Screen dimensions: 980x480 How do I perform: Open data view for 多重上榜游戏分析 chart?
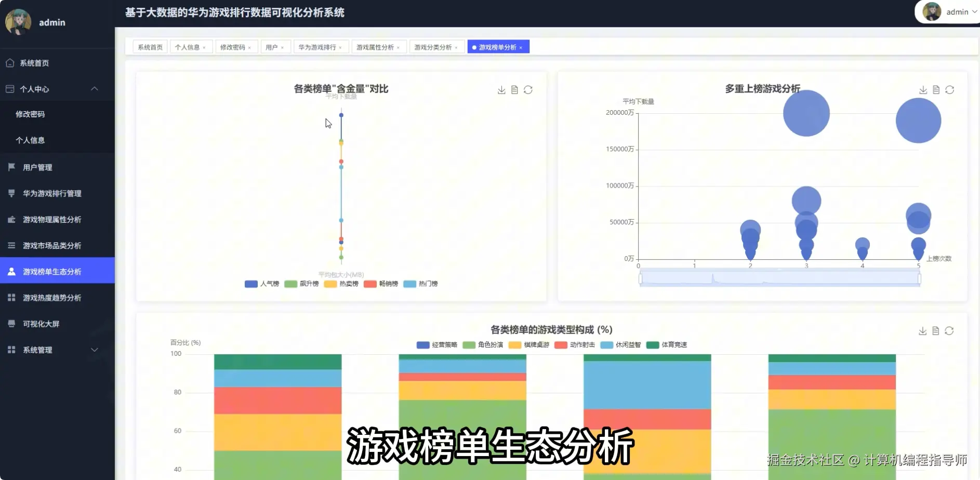tap(936, 90)
